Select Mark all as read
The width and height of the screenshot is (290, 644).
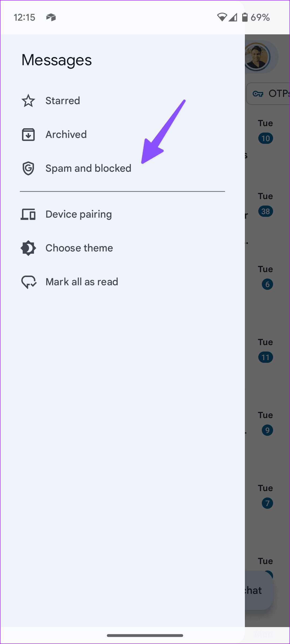click(x=82, y=282)
